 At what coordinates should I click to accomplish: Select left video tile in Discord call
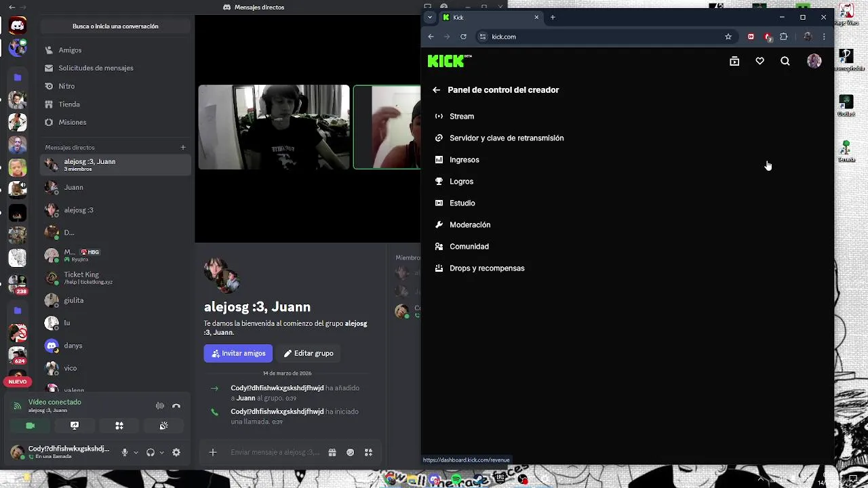(274, 127)
